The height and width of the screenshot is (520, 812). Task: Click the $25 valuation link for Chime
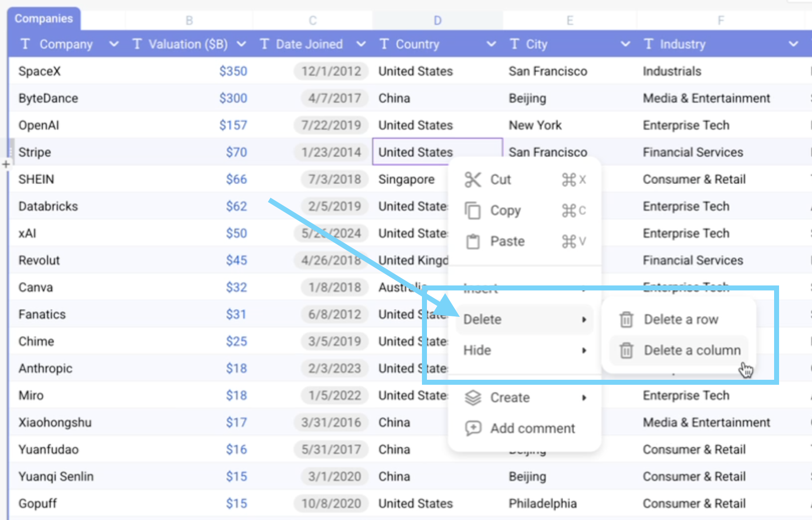pyautogui.click(x=236, y=341)
